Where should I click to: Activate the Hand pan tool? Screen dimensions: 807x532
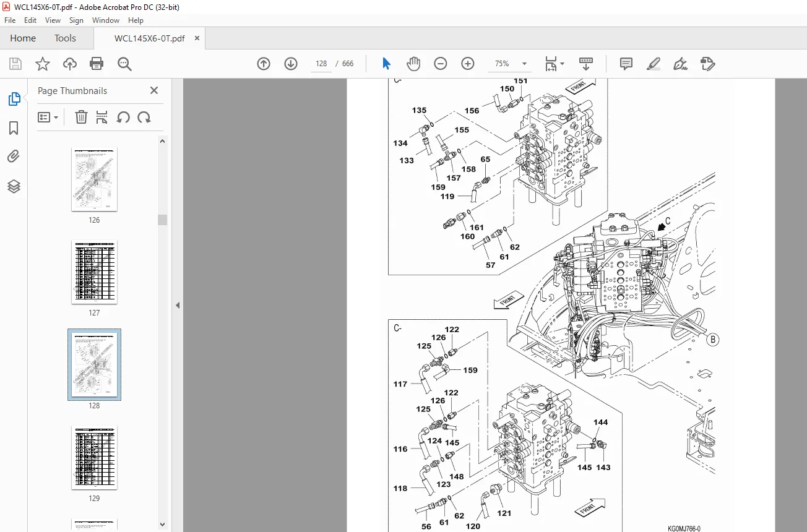coord(413,64)
